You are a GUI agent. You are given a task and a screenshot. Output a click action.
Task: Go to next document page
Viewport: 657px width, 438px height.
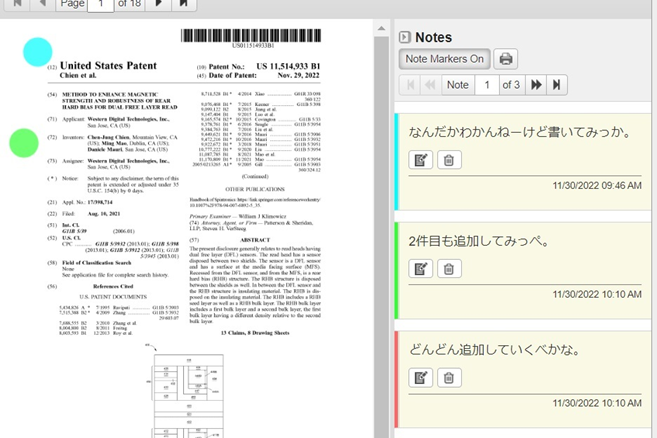coord(158,3)
